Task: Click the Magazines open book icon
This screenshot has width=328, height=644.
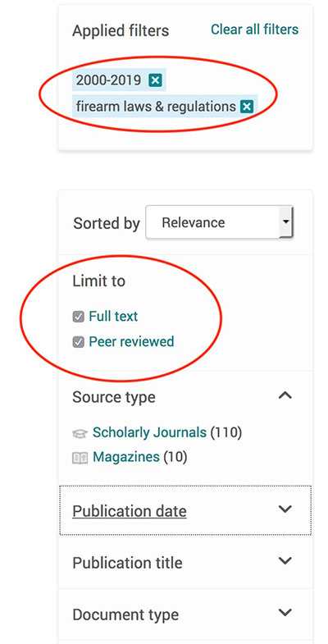Action: (80, 458)
